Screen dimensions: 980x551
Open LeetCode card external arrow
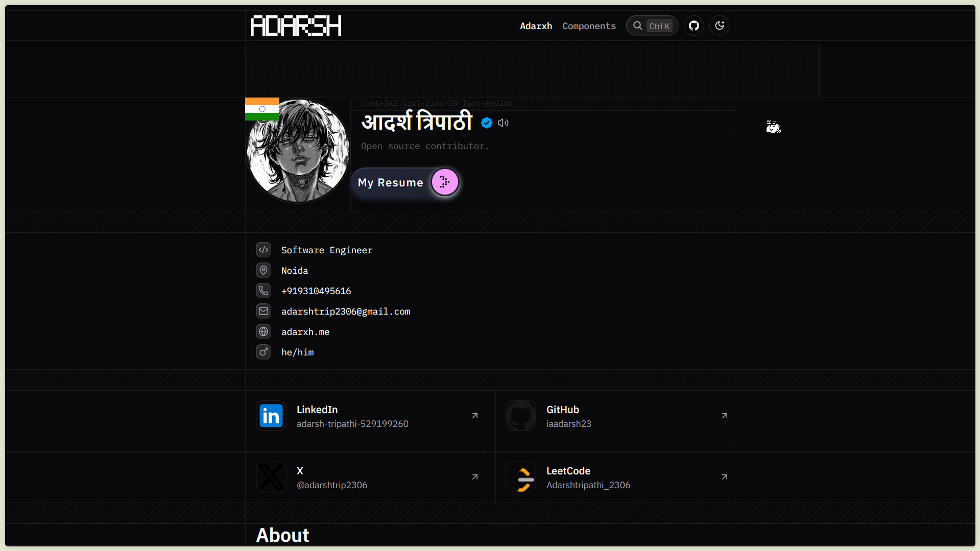click(x=724, y=477)
